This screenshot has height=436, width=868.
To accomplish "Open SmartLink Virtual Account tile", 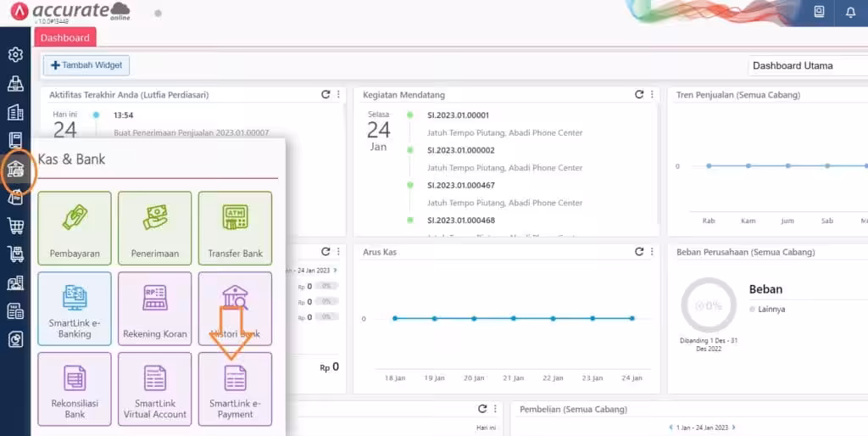I will (155, 388).
